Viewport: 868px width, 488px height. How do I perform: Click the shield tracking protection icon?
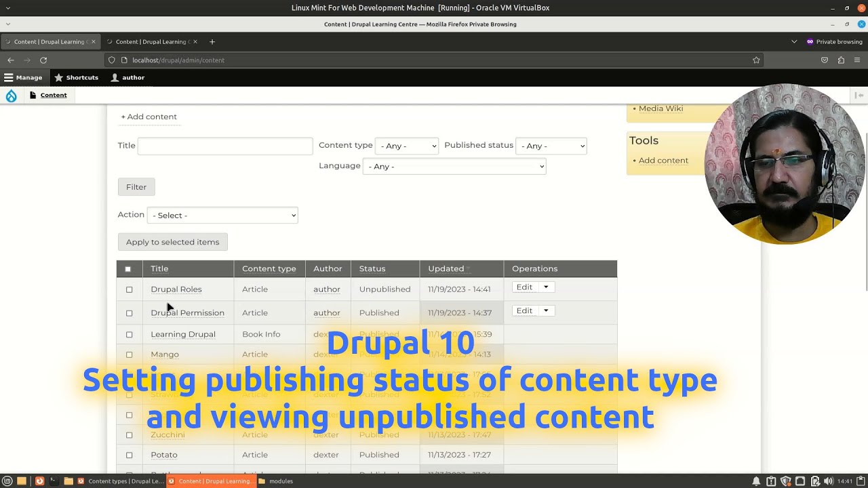[112, 60]
